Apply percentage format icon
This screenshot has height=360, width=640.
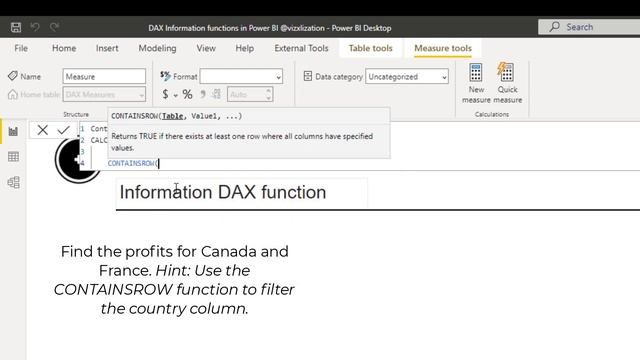pyautogui.click(x=187, y=94)
